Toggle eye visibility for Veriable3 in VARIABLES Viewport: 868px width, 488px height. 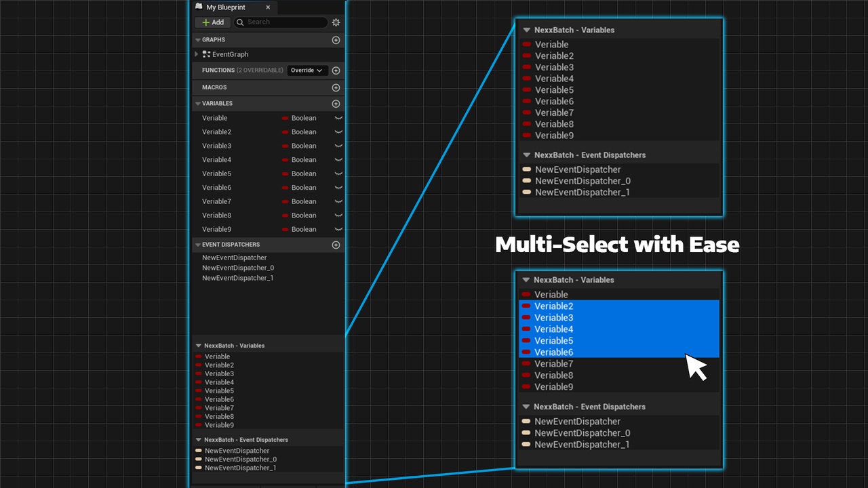pyautogui.click(x=338, y=146)
